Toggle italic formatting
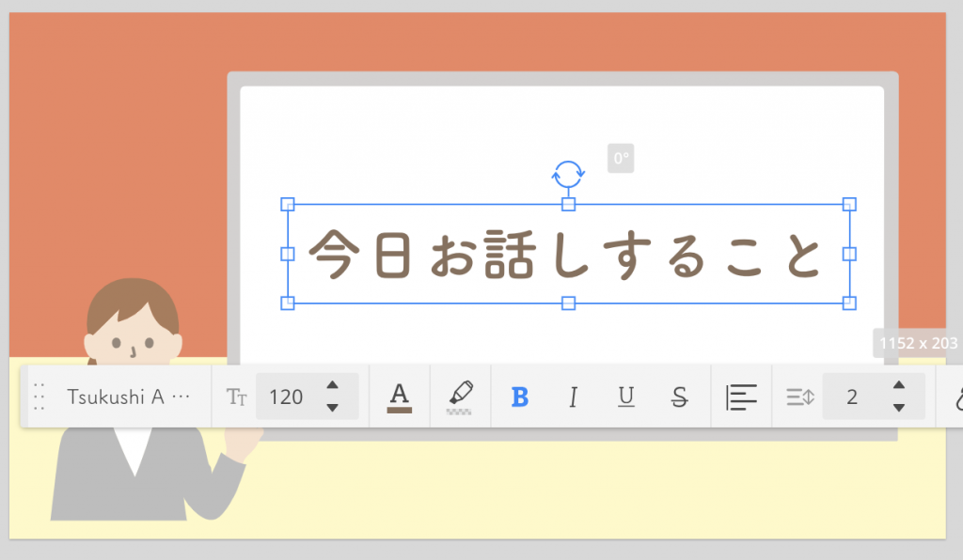 (x=573, y=397)
